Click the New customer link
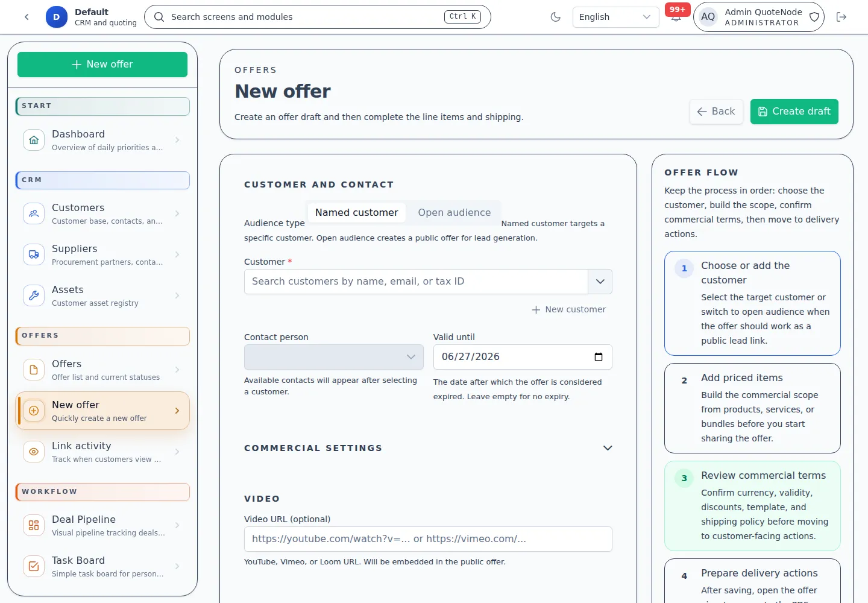This screenshot has height=603, width=868. click(x=568, y=309)
